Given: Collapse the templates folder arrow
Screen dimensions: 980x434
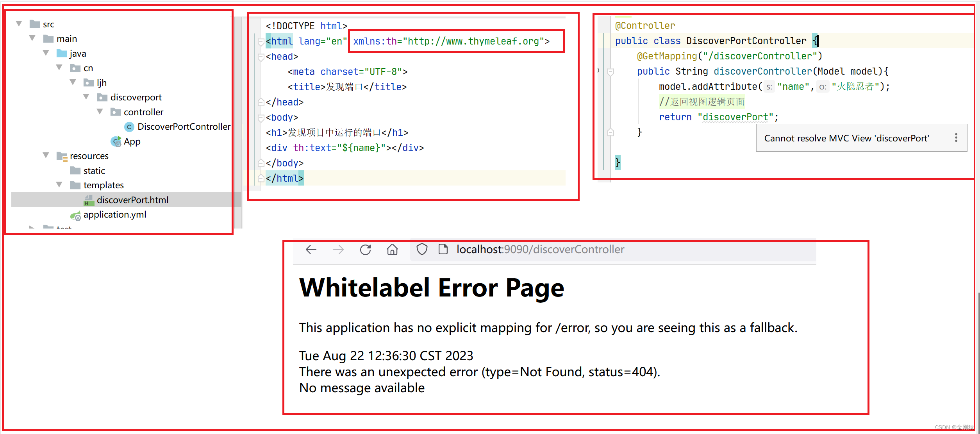Looking at the screenshot, I should pos(59,185).
